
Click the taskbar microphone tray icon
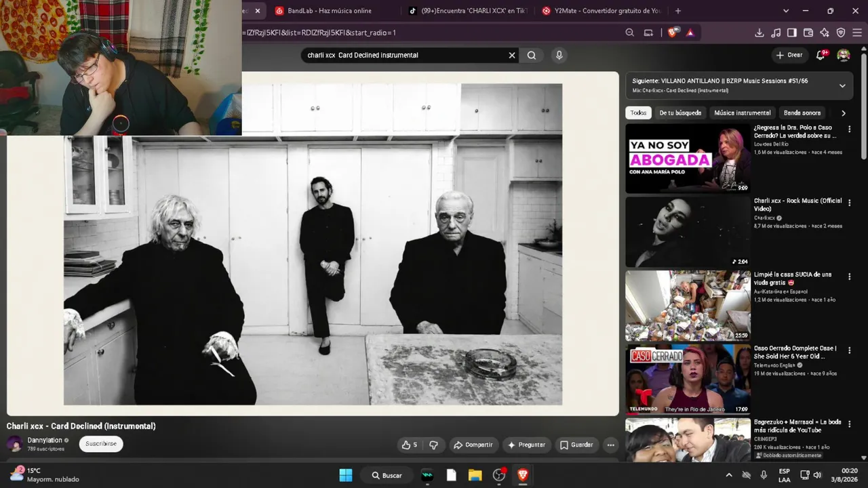(x=764, y=475)
